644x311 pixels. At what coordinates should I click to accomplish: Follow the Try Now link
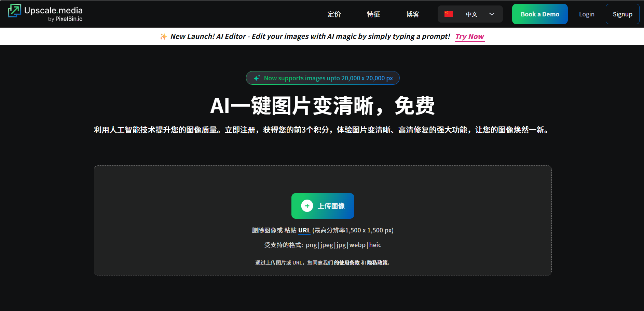point(469,37)
